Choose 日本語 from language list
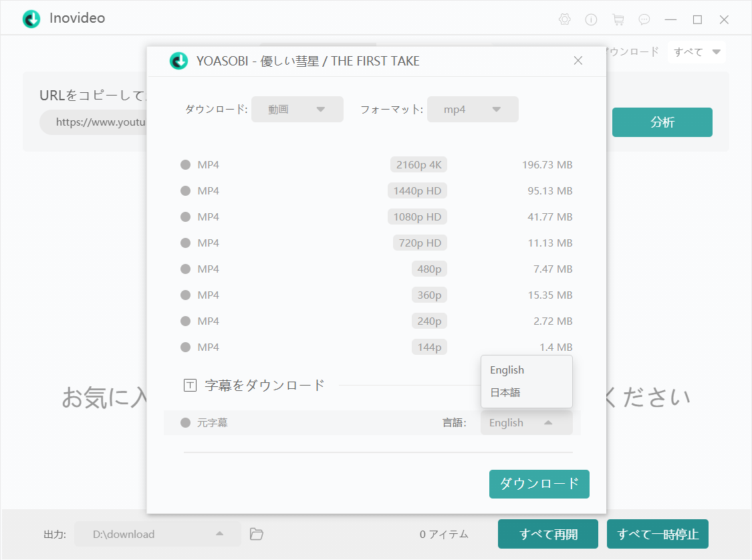This screenshot has width=752, height=560. coord(527,393)
